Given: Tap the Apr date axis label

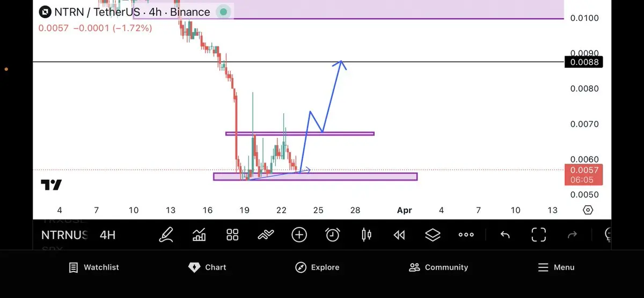Looking at the screenshot, I should 405,210.
